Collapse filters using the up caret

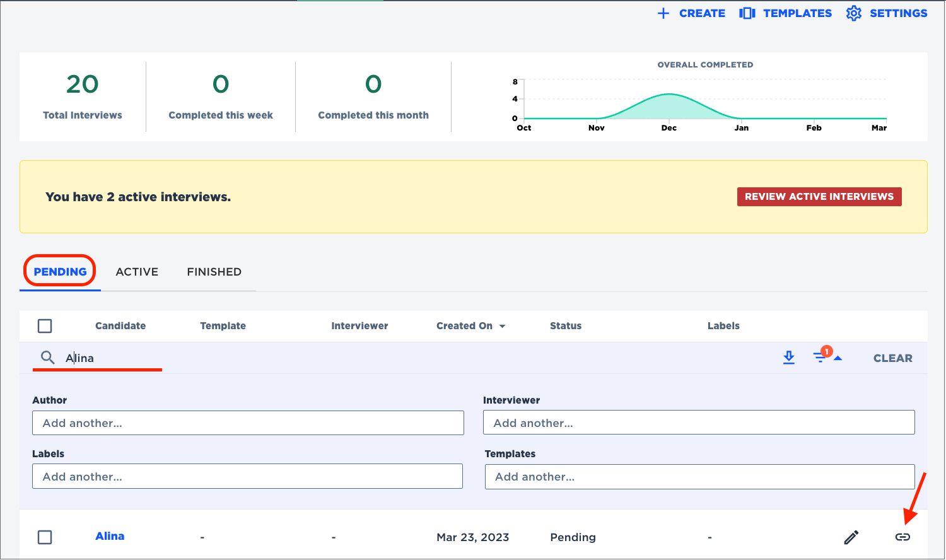coord(838,358)
